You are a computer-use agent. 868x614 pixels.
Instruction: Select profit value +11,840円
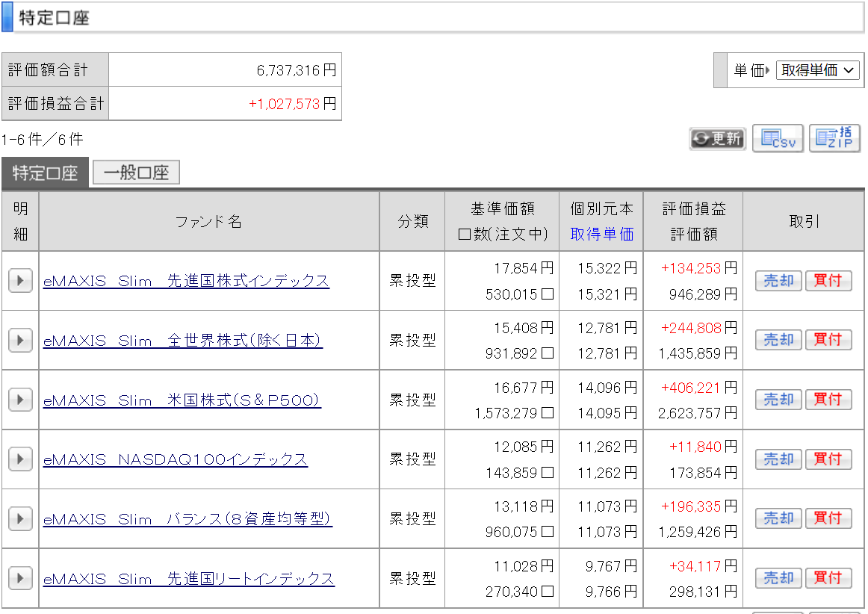tap(703, 447)
